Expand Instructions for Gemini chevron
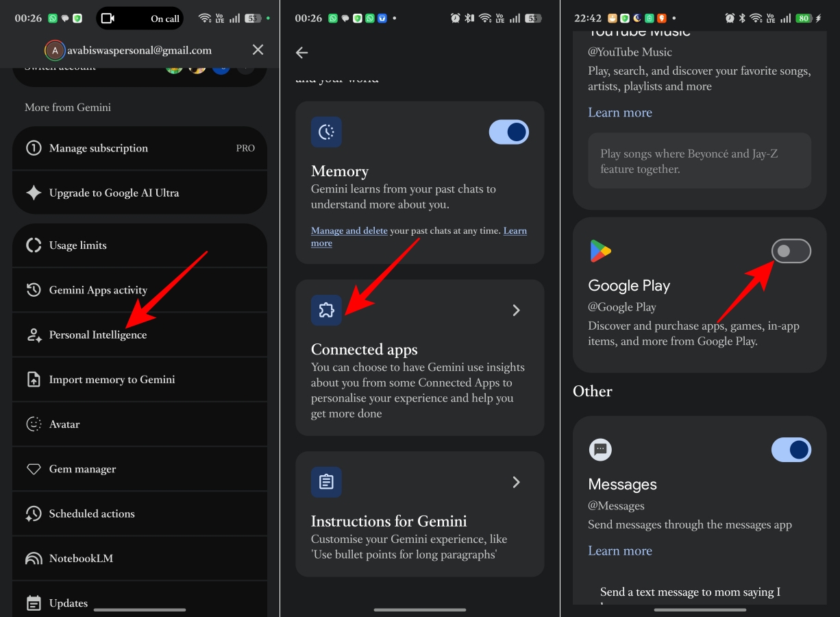Viewport: 840px width, 617px height. click(x=517, y=482)
